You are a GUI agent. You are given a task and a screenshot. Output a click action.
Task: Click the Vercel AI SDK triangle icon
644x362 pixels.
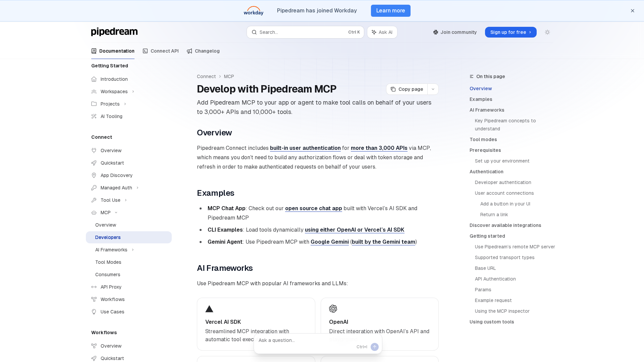coord(209,309)
